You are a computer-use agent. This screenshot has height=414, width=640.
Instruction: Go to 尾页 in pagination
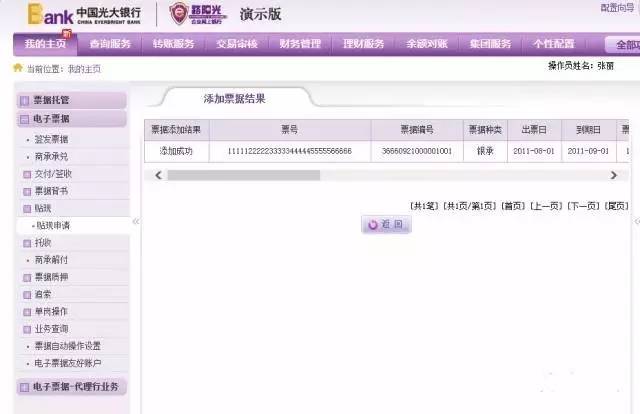coord(617,206)
